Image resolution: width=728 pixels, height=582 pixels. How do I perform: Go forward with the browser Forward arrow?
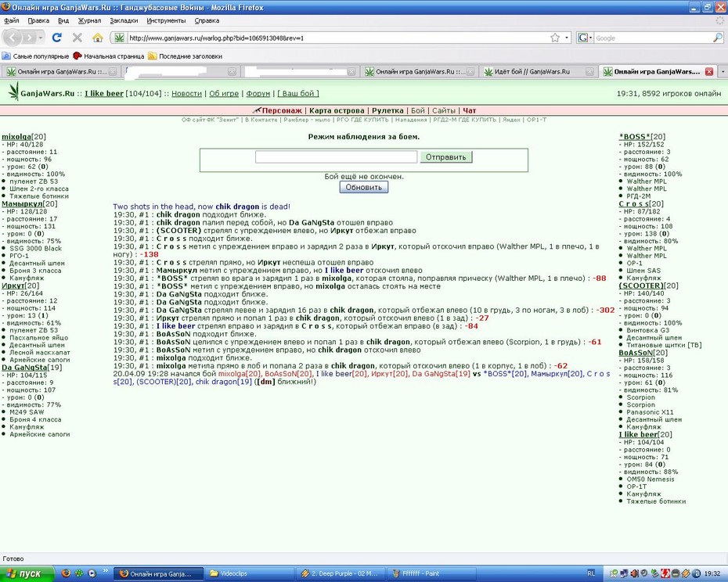pyautogui.click(x=29, y=38)
